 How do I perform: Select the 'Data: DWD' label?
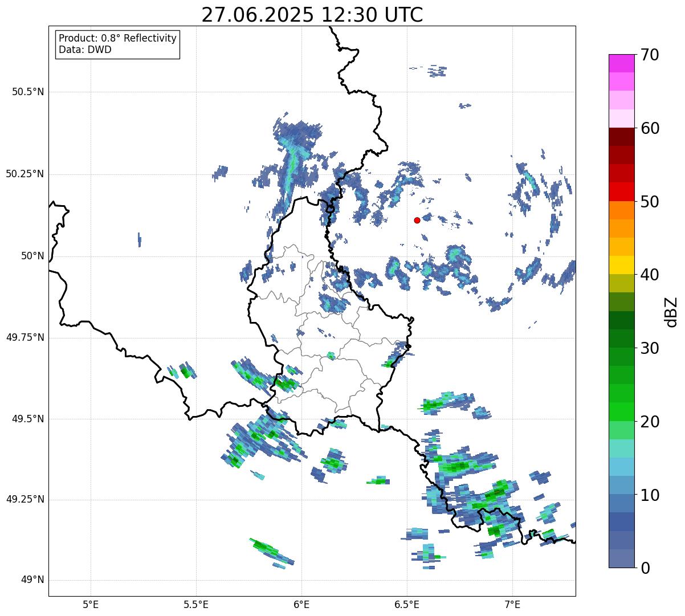pos(85,50)
